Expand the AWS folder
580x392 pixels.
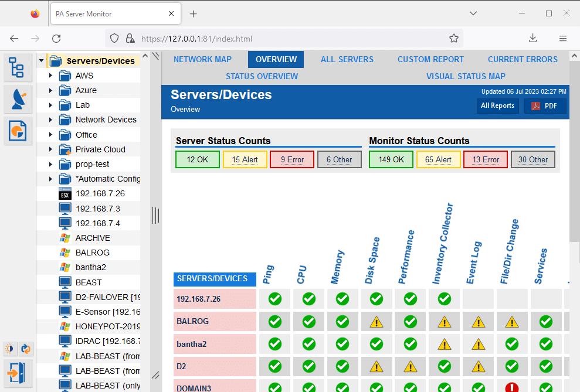[x=50, y=76]
